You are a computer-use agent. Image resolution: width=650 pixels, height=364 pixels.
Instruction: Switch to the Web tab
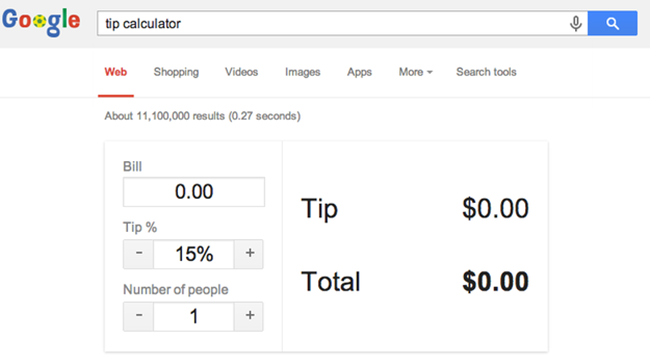pos(116,72)
